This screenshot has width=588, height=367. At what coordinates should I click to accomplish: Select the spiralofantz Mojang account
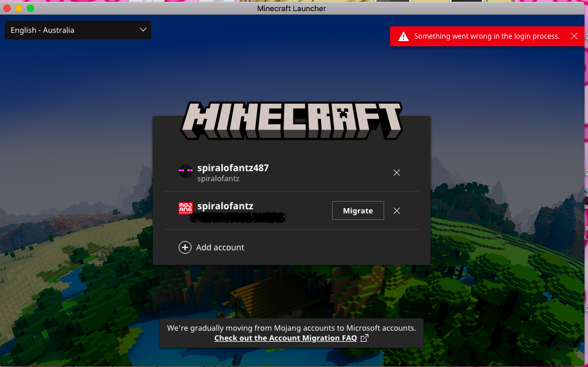pyautogui.click(x=292, y=210)
